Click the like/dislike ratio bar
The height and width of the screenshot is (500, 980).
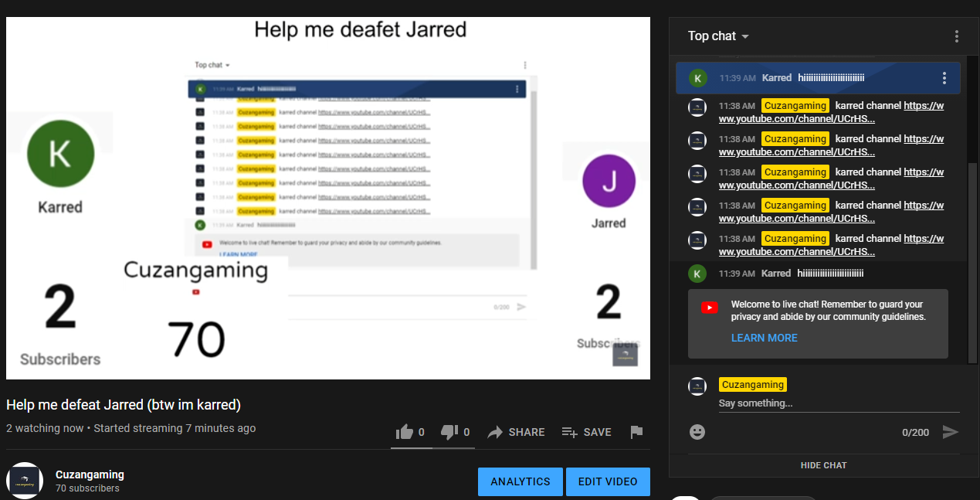pos(432,447)
